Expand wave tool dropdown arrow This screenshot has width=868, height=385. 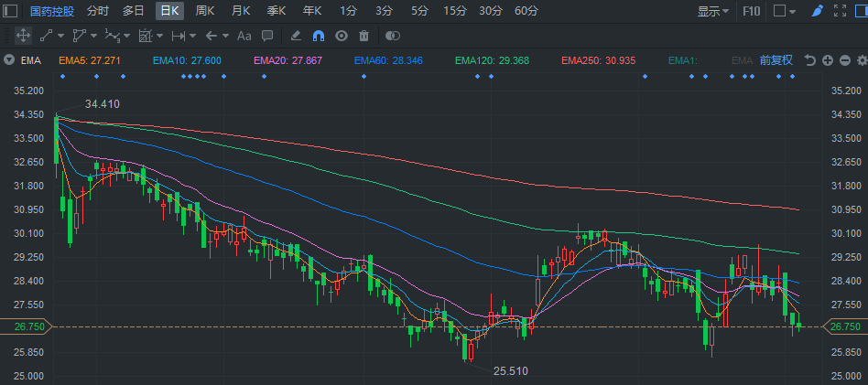126,36
